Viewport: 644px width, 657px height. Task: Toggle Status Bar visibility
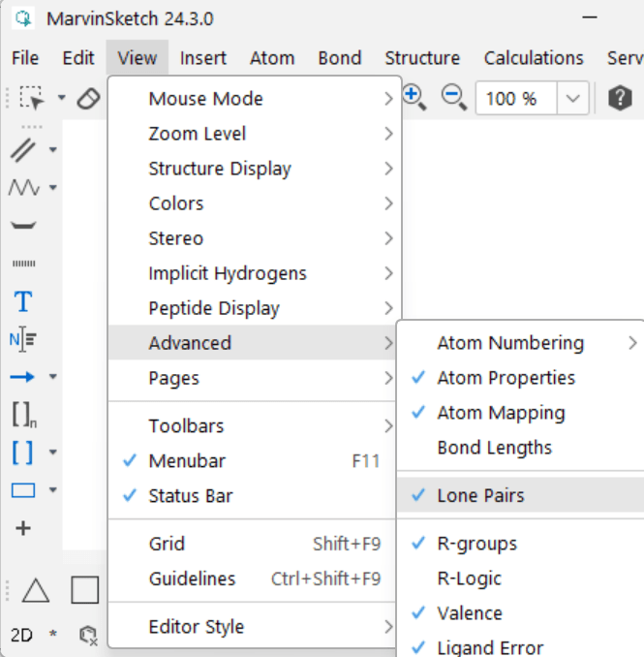pyautogui.click(x=252, y=496)
